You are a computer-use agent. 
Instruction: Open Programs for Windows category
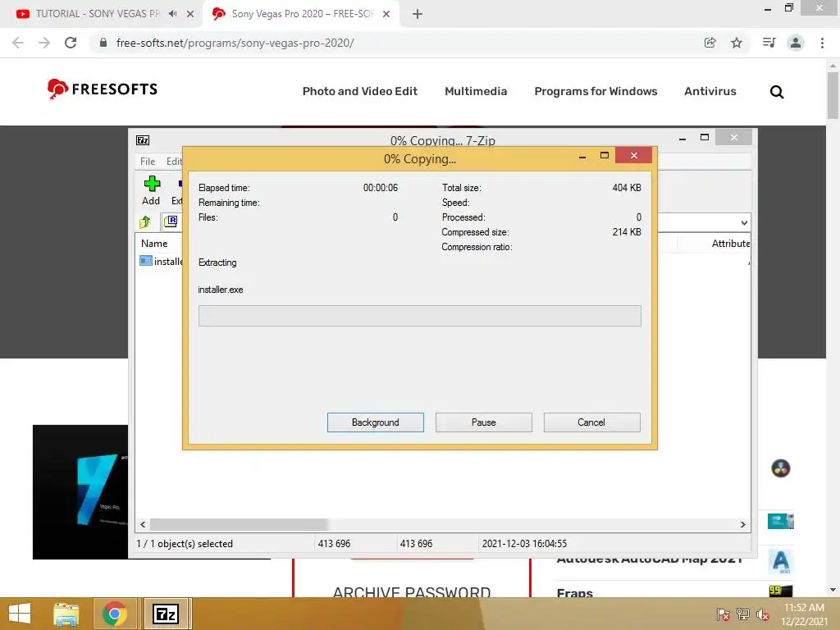pos(596,91)
